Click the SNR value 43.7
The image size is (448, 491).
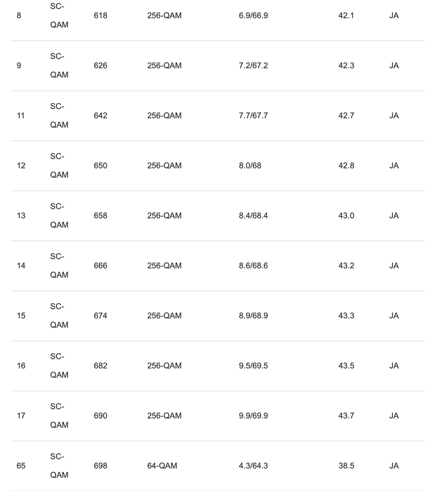point(346,416)
